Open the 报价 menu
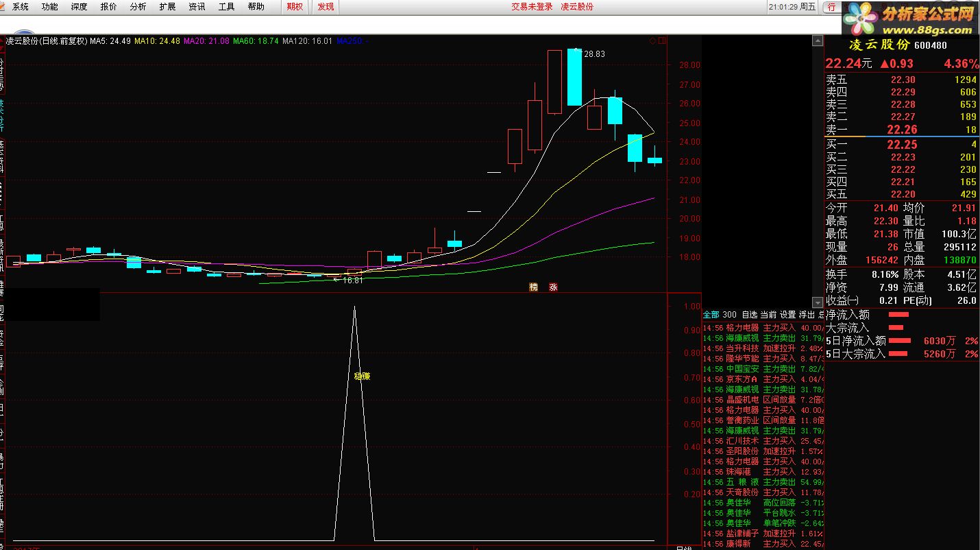This screenshot has height=550, width=980. (108, 7)
